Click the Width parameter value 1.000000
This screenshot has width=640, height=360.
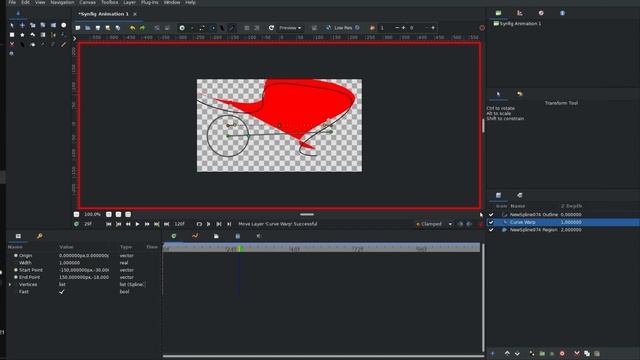[x=69, y=263]
